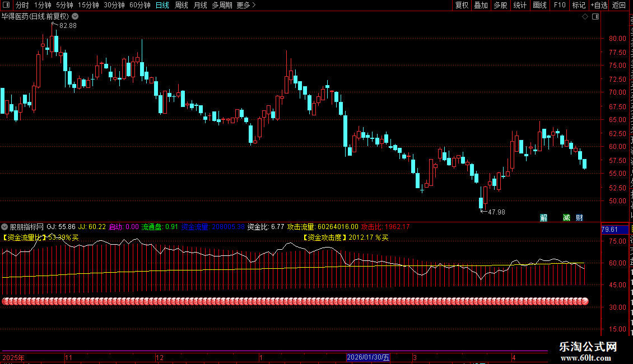Viewport: 633px width, 364px height.
Task: Click the diamond icon above the chart
Action: point(585,17)
